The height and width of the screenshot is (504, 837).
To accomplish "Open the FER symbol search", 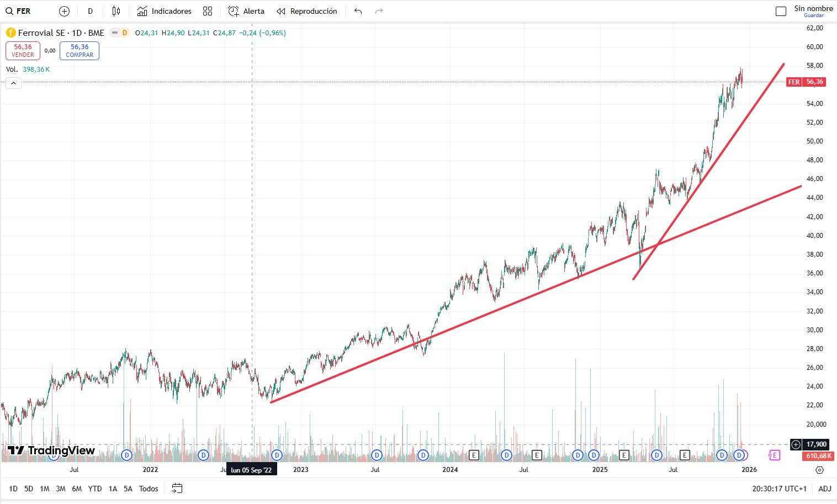I will coord(19,11).
